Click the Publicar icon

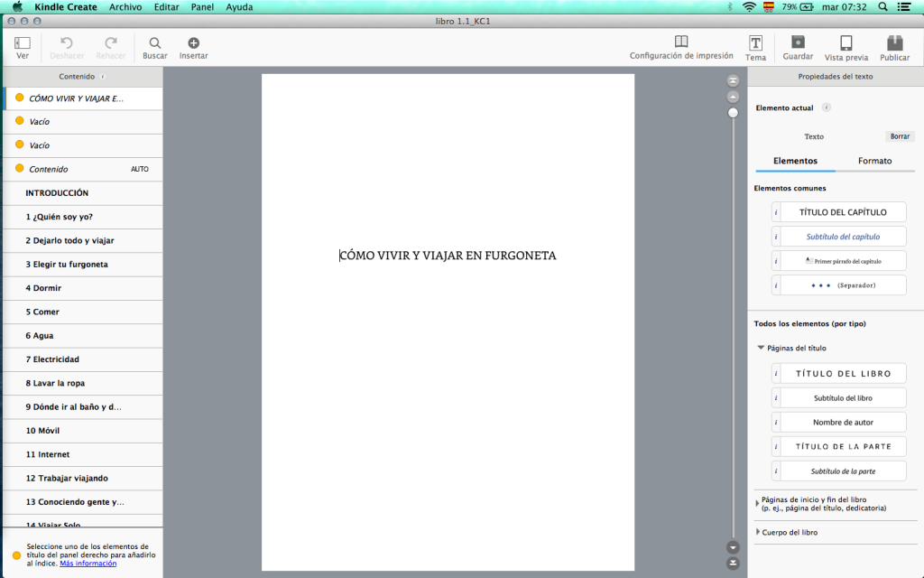(894, 42)
